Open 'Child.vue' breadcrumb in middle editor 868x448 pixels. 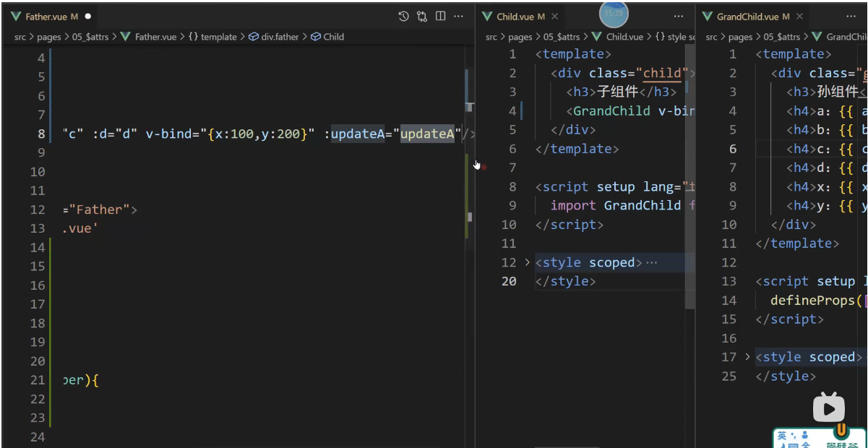pyautogui.click(x=623, y=36)
